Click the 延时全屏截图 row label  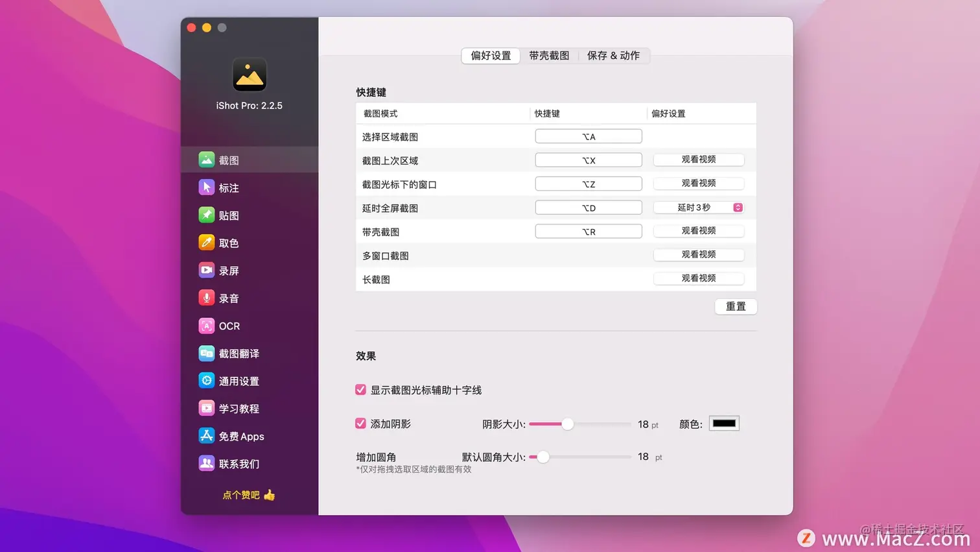pyautogui.click(x=390, y=208)
